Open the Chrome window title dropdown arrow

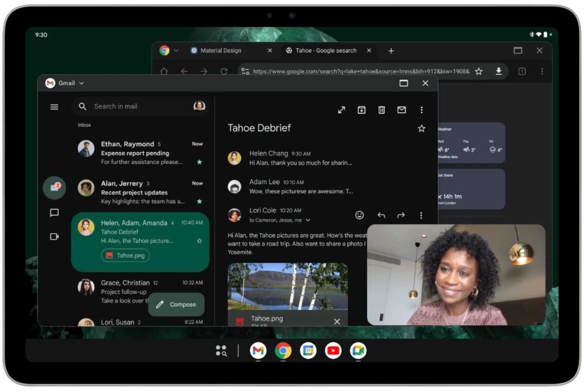pos(176,50)
